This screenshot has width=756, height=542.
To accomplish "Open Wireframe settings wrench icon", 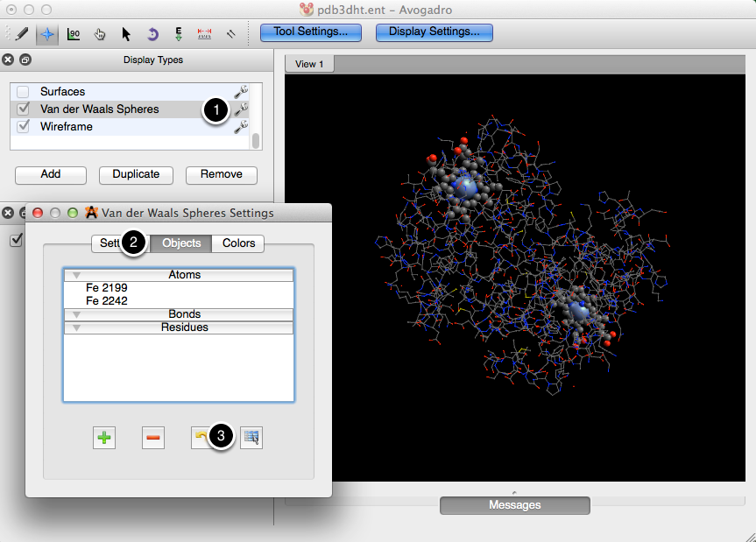I will 241,127.
